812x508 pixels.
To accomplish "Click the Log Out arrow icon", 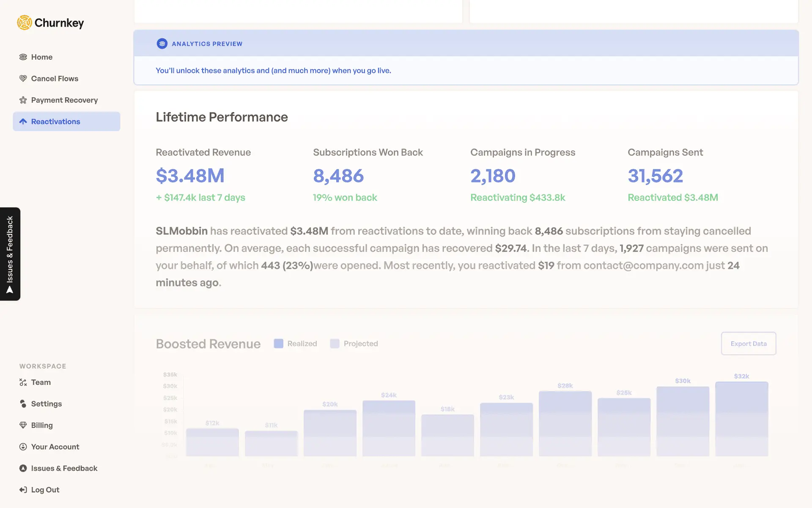I will [23, 490].
